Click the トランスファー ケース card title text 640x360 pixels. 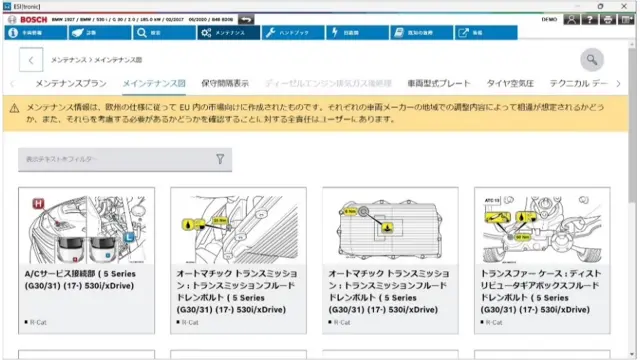(x=540, y=291)
